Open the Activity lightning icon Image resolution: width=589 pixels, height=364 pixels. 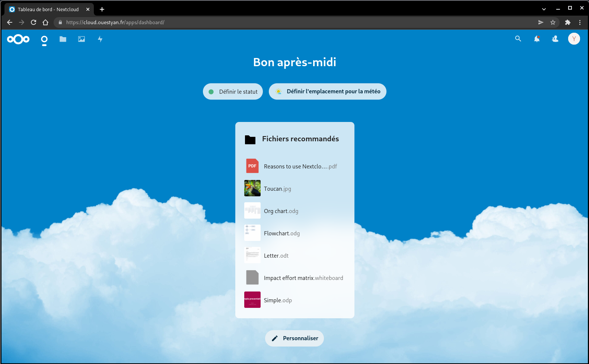[x=100, y=39]
